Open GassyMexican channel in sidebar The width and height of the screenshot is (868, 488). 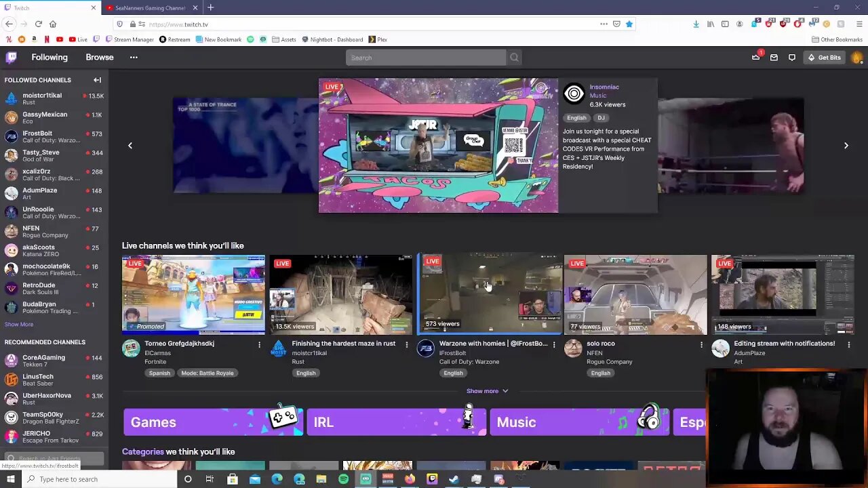click(54, 118)
